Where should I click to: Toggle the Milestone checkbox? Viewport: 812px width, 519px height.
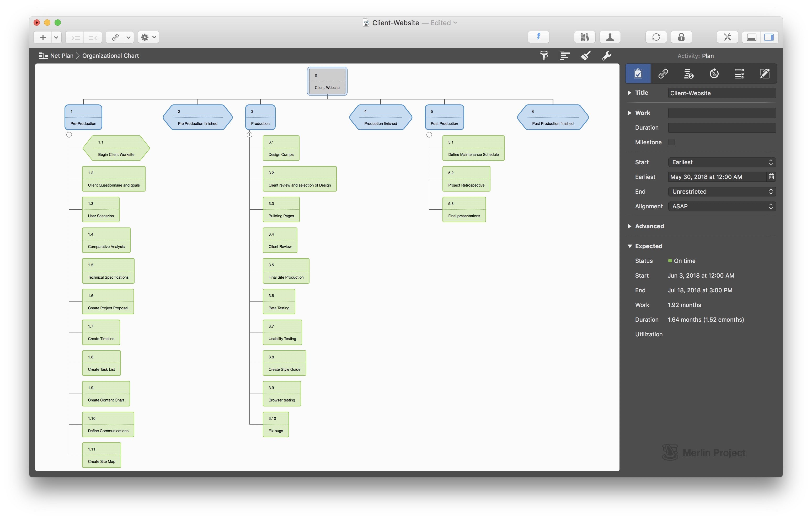point(671,142)
